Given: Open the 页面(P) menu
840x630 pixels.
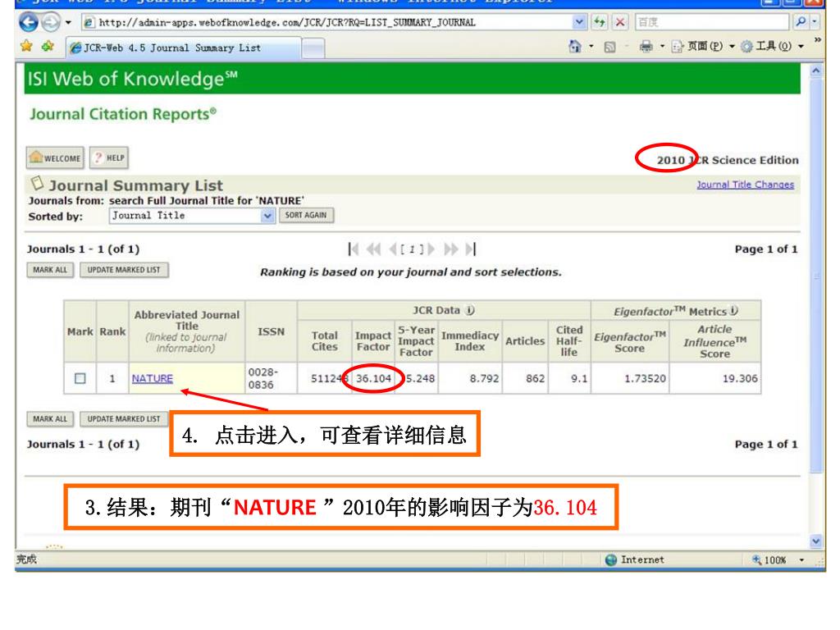Looking at the screenshot, I should pos(703,47).
